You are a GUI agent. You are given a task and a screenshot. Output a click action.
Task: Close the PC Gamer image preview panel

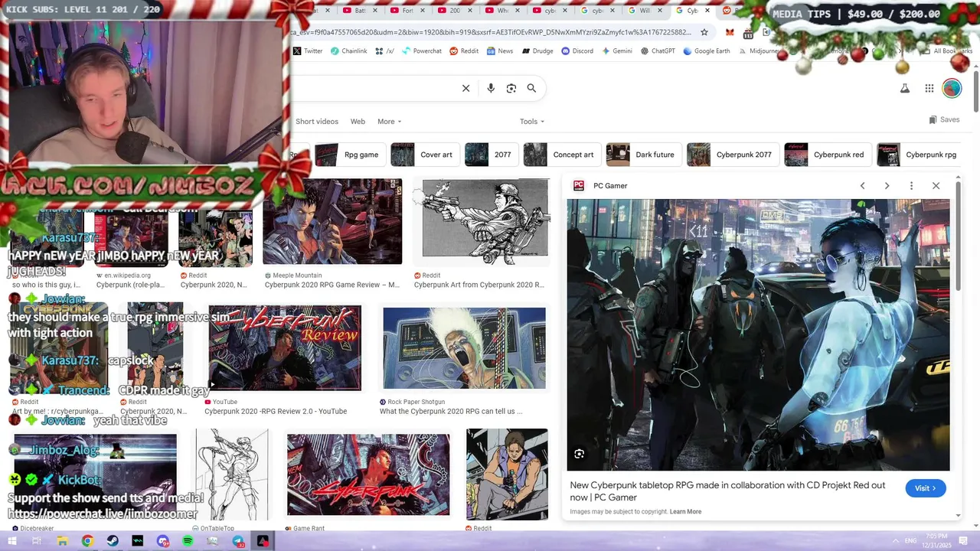[936, 185]
